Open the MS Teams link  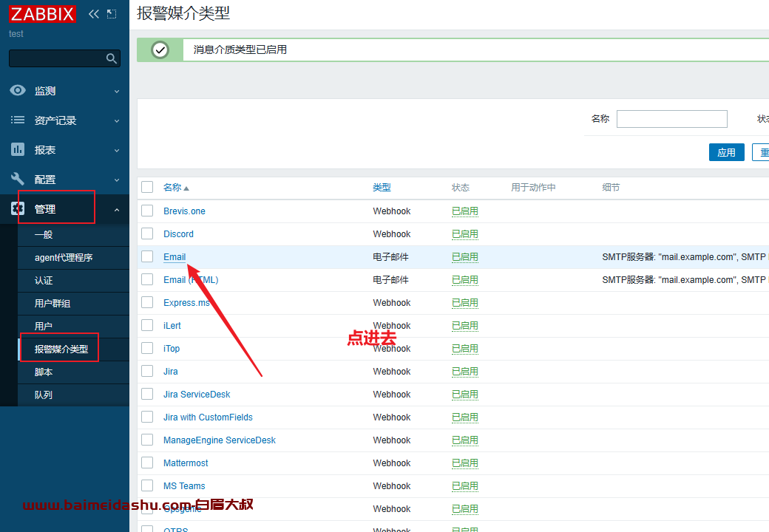pyautogui.click(x=184, y=486)
